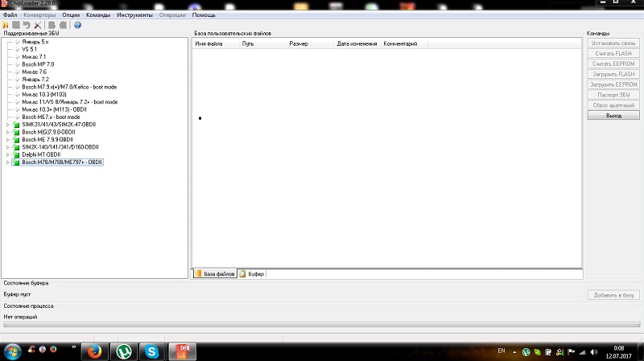Select Bosch MP 7.0 in the ECU tree
Viewport: 644px width, 361px height.
point(38,64)
